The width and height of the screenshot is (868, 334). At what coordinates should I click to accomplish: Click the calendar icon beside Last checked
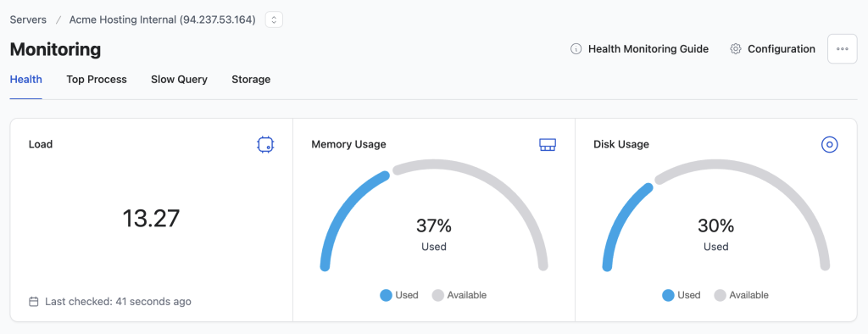[x=34, y=302]
